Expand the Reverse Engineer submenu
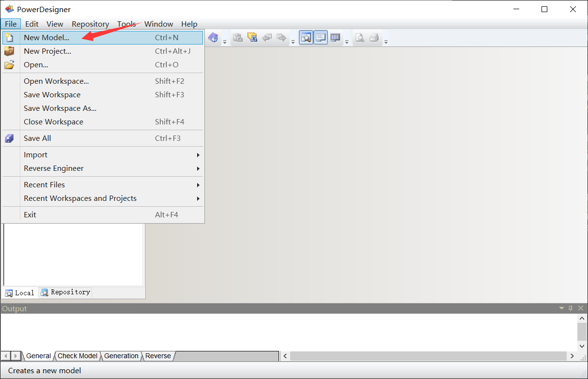Image resolution: width=588 pixels, height=379 pixels. [x=103, y=168]
